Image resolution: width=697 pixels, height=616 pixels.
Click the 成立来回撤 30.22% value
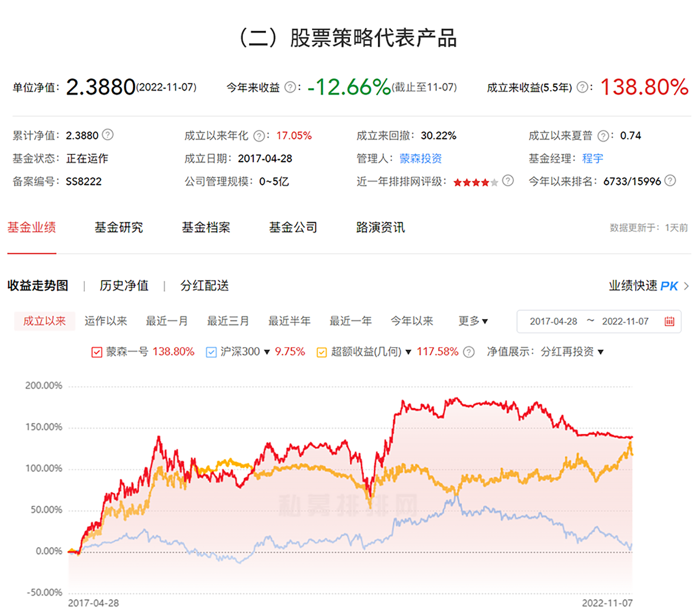tap(438, 136)
